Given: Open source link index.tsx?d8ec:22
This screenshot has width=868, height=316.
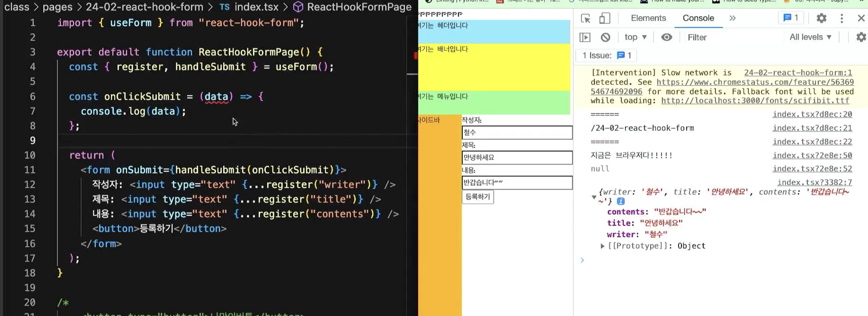Looking at the screenshot, I should pos(812,142).
